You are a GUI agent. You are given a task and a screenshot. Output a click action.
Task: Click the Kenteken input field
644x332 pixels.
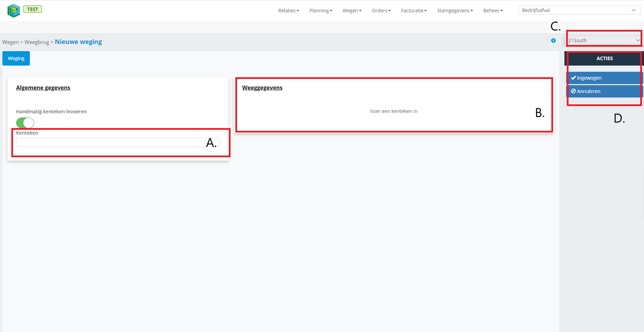pyautogui.click(x=118, y=142)
